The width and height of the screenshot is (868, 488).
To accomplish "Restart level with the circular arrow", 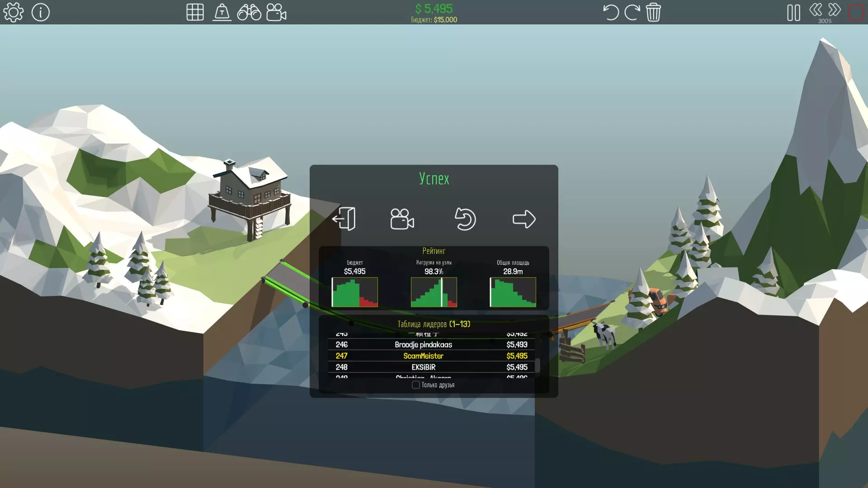I will [x=465, y=219].
